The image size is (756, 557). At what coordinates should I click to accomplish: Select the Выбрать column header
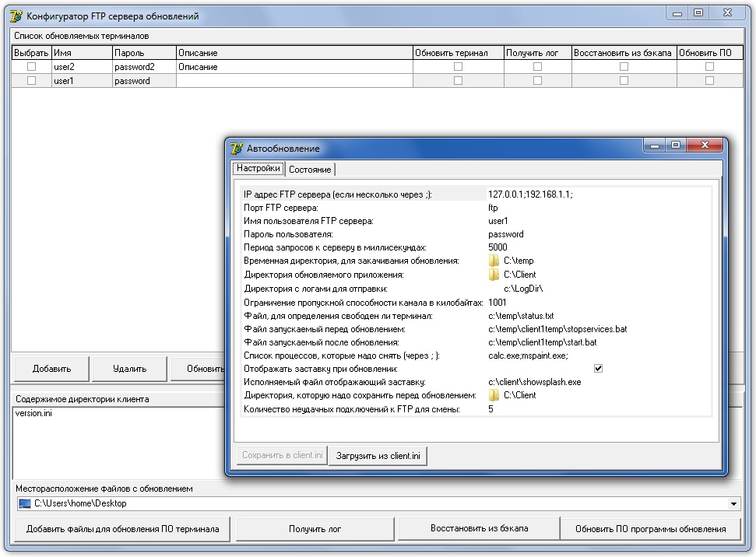(31, 53)
